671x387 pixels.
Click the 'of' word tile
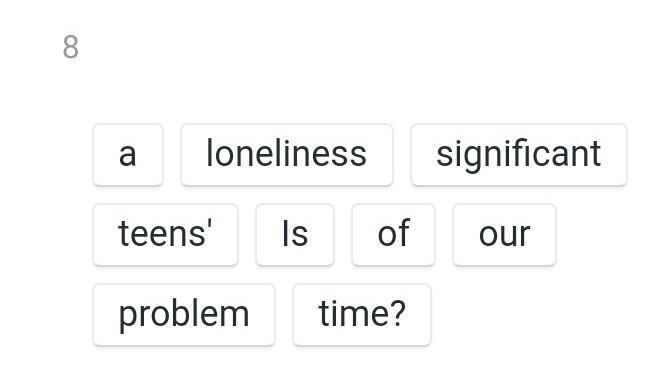tap(393, 235)
